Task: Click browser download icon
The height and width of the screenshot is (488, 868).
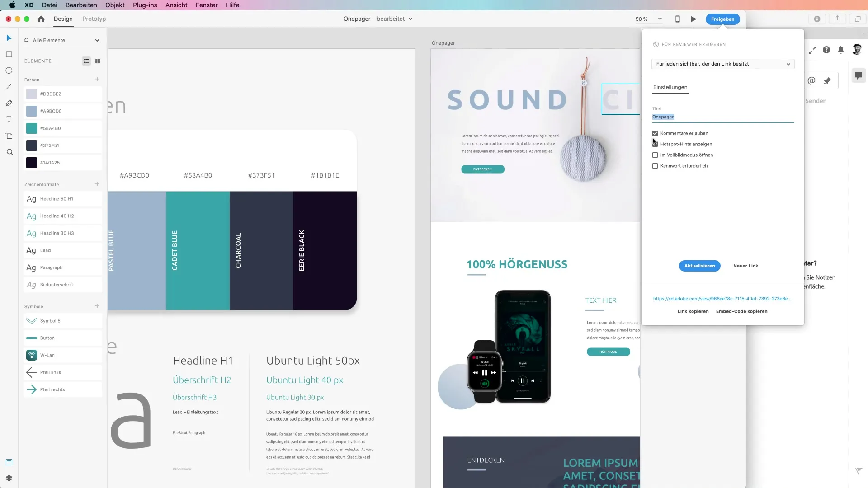Action: click(x=817, y=19)
